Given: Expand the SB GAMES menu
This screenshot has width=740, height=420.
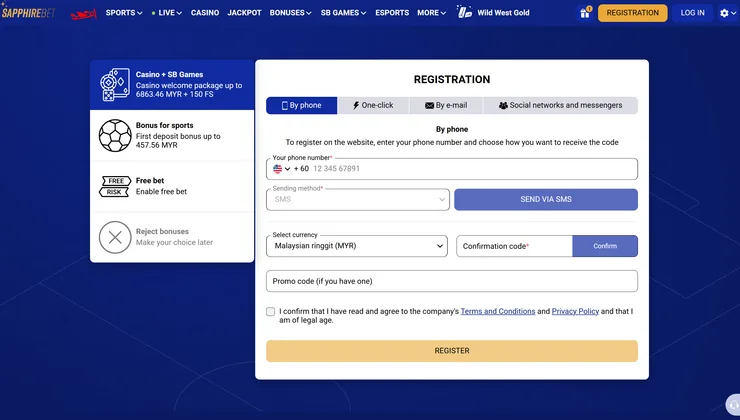Looking at the screenshot, I should coord(343,13).
